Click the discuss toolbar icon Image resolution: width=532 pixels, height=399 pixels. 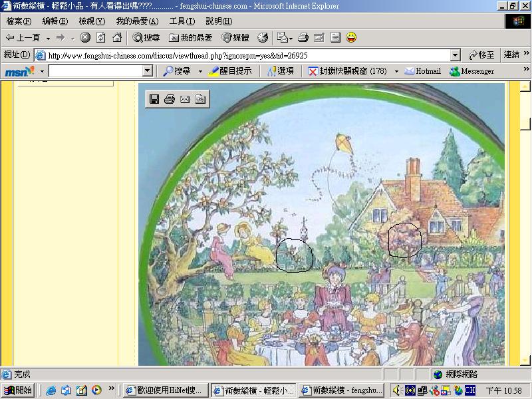coord(335,37)
